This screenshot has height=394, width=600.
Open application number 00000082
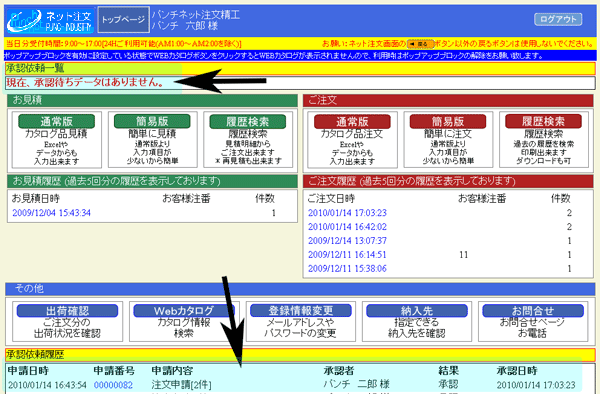[x=113, y=385]
